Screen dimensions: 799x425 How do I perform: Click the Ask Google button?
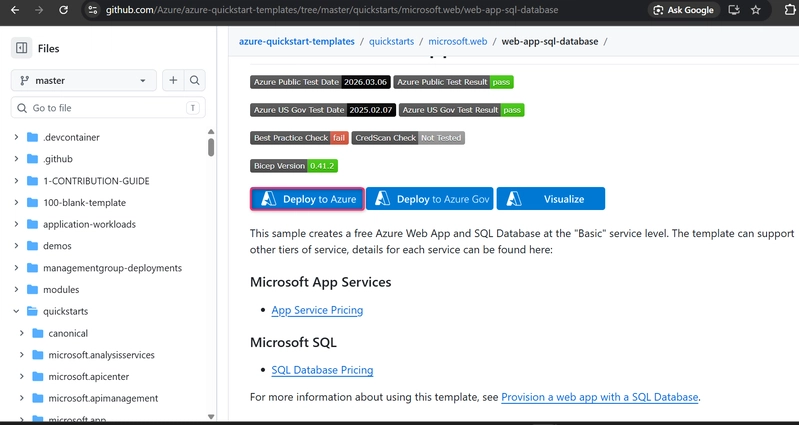(x=683, y=10)
